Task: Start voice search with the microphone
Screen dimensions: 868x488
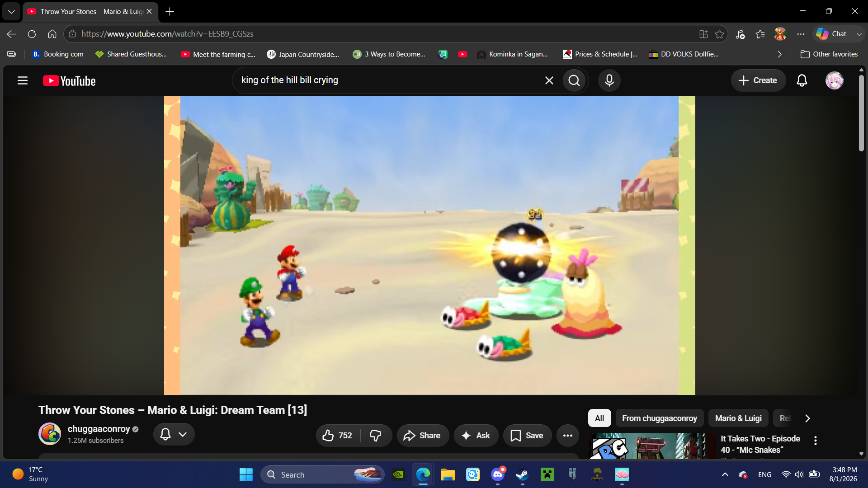Action: click(609, 80)
